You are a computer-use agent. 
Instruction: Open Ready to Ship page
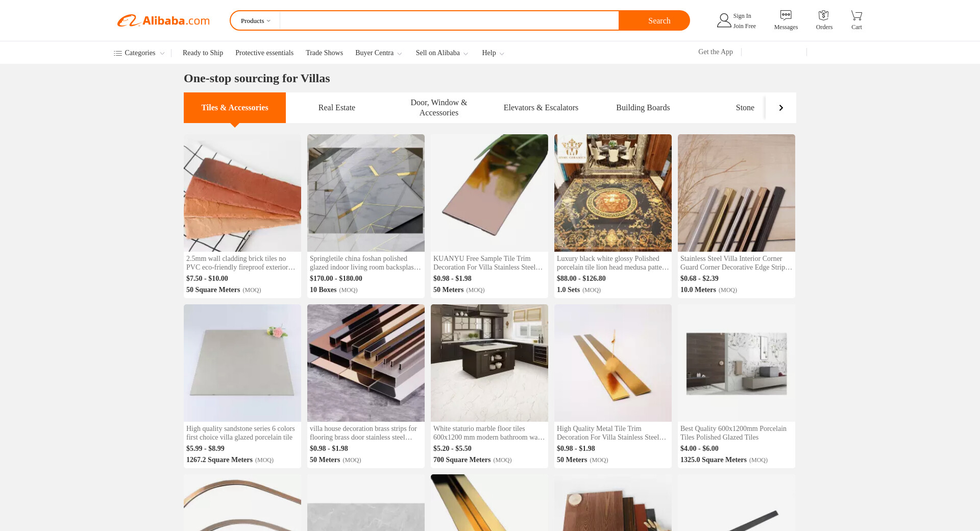(x=203, y=53)
